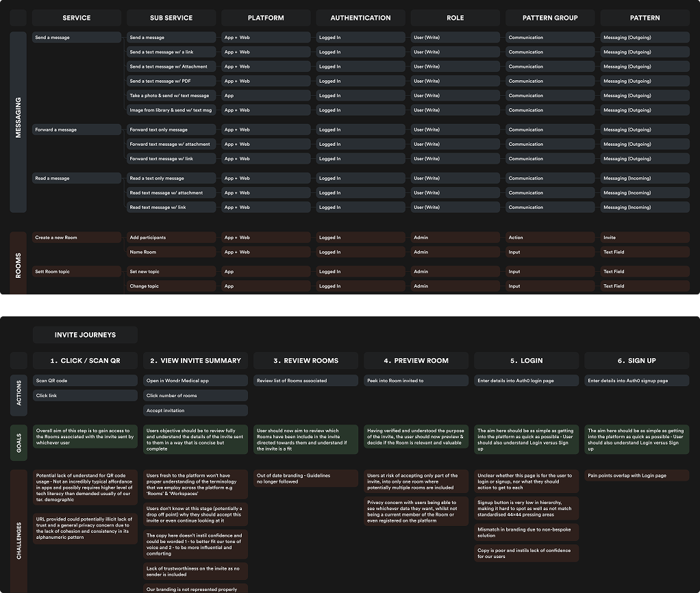The height and width of the screenshot is (593, 700).
Task: Click the SUB SERVICE column header
Action: [x=171, y=18]
